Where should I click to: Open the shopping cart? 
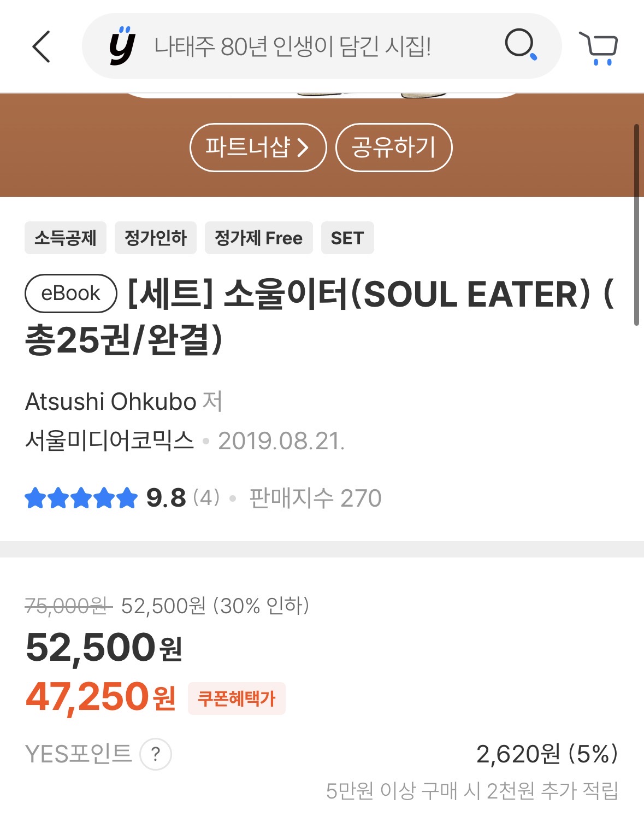[x=599, y=48]
